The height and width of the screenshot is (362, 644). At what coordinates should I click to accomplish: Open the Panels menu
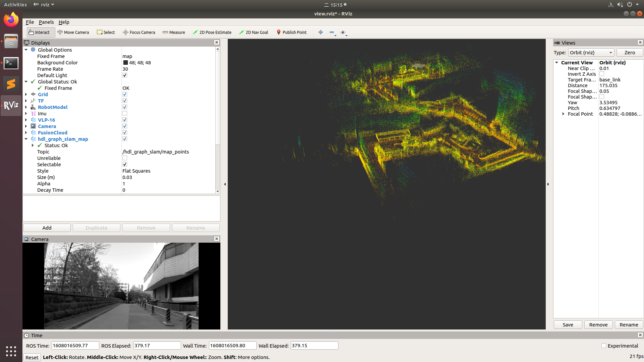coord(46,22)
